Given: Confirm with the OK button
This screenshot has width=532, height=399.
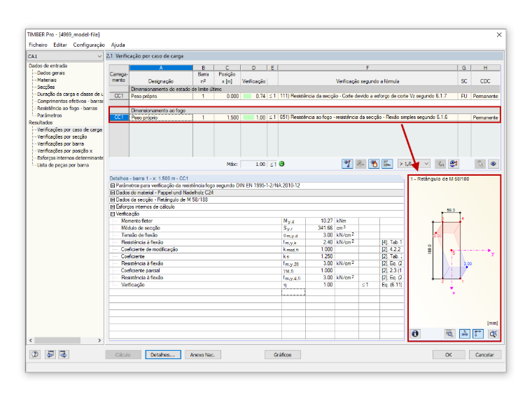Looking at the screenshot, I should coord(449,355).
